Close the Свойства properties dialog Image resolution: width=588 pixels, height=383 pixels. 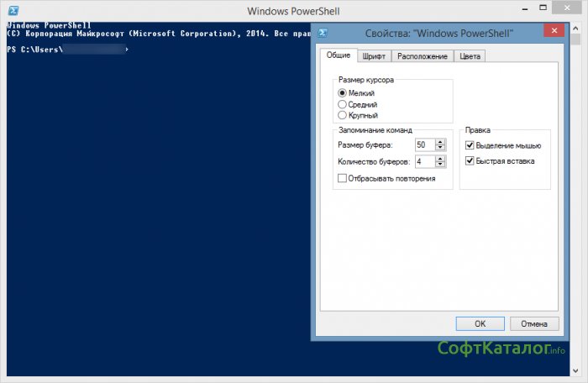(553, 33)
